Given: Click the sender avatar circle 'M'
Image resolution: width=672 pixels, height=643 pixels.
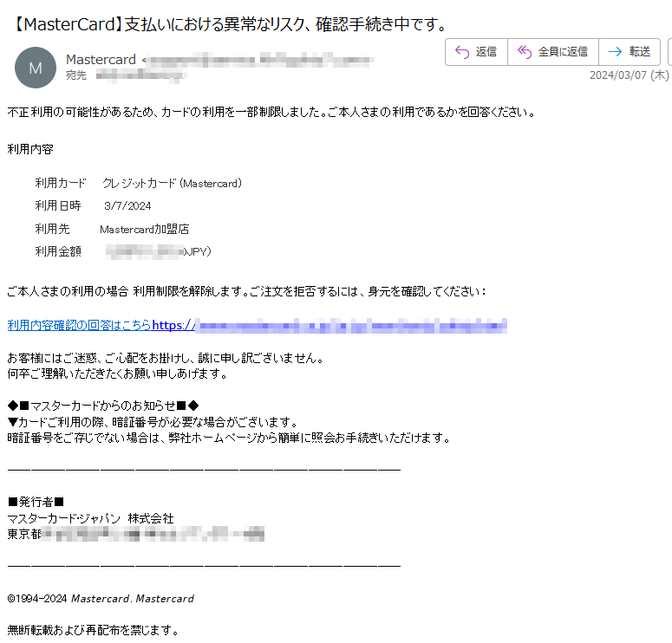Looking at the screenshot, I should click(x=36, y=68).
